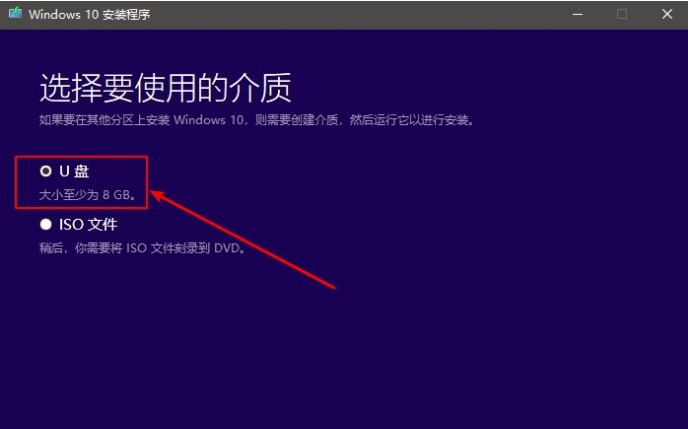
Task: Click the "稍后，你需要将 ISO 文件刻录到 DVD。" description
Action: tap(142, 248)
